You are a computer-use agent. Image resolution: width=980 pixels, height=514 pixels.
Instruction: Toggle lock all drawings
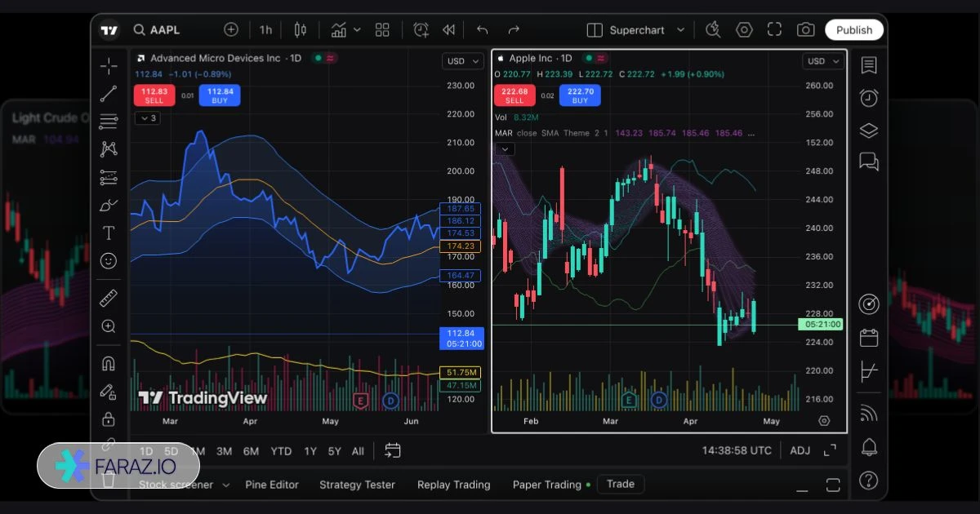click(x=108, y=419)
